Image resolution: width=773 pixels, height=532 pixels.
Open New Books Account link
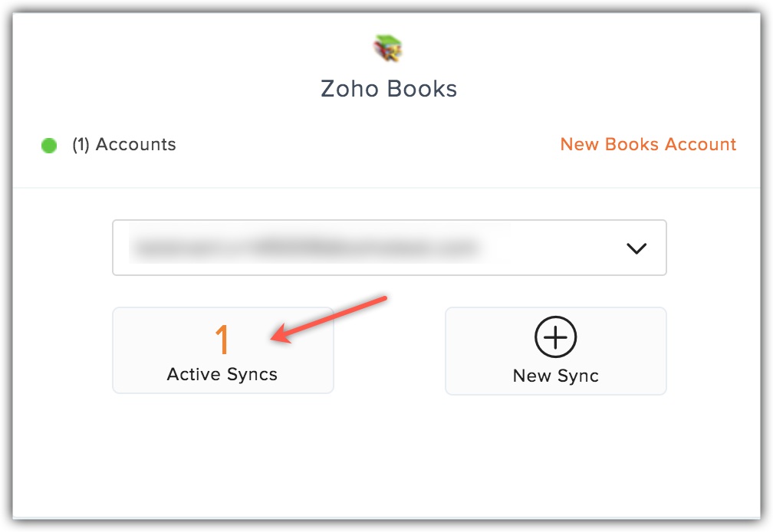coord(647,144)
